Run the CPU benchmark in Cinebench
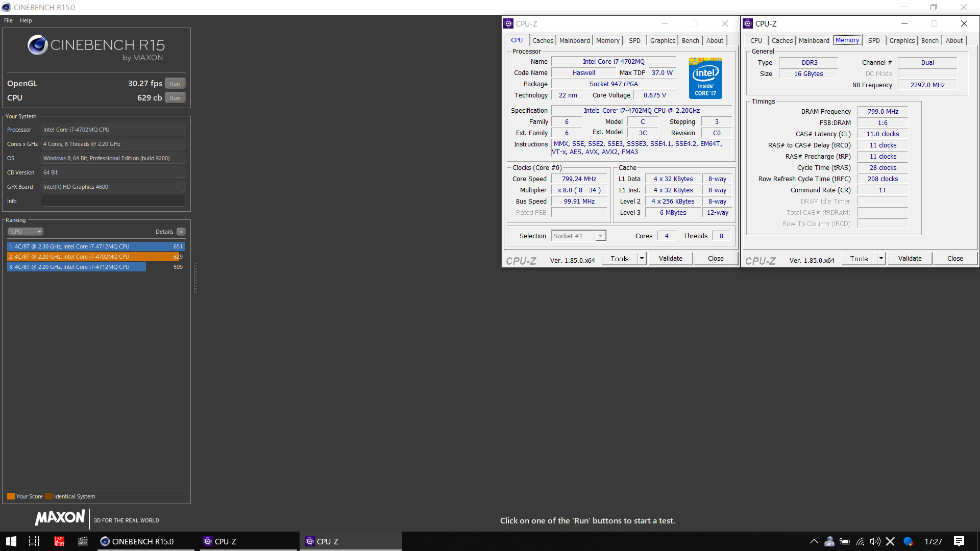Image resolution: width=980 pixels, height=551 pixels. pos(175,98)
